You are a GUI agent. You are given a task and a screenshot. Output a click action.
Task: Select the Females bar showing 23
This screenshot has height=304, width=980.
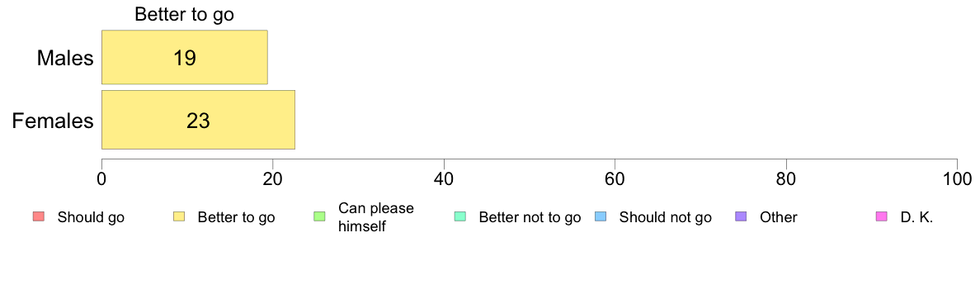tap(198, 120)
